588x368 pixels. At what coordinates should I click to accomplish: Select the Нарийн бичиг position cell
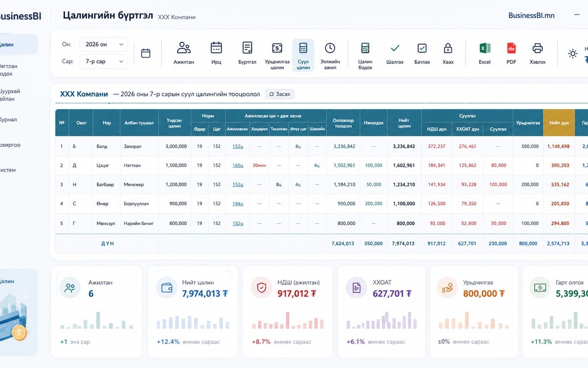coord(139,223)
